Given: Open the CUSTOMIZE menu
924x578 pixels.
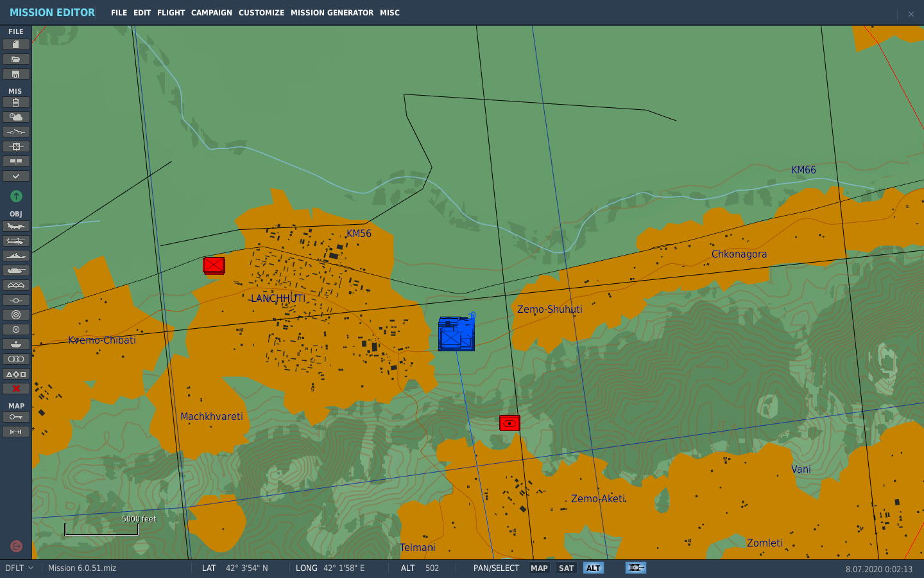Looking at the screenshot, I should pyautogui.click(x=261, y=13).
